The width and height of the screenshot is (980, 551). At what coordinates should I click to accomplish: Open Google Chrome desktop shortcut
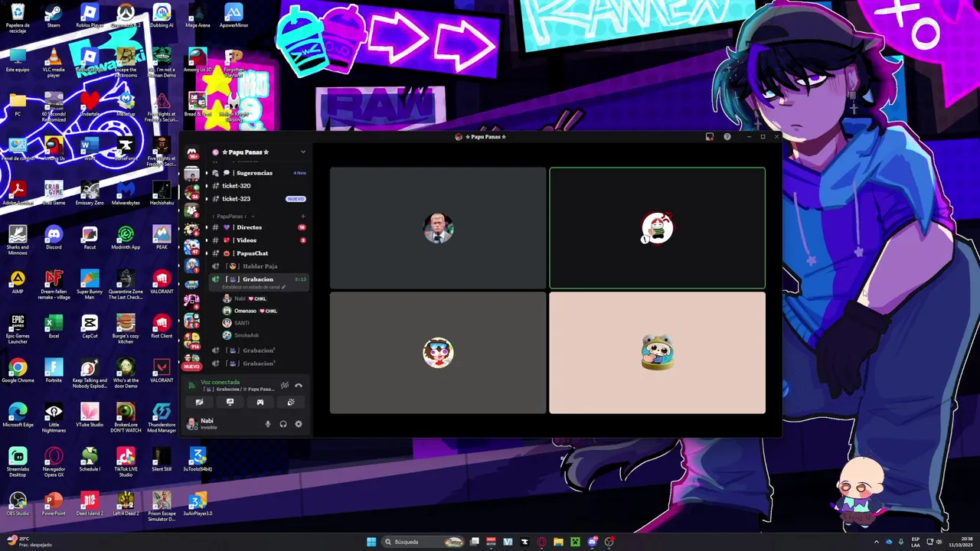pos(18,370)
